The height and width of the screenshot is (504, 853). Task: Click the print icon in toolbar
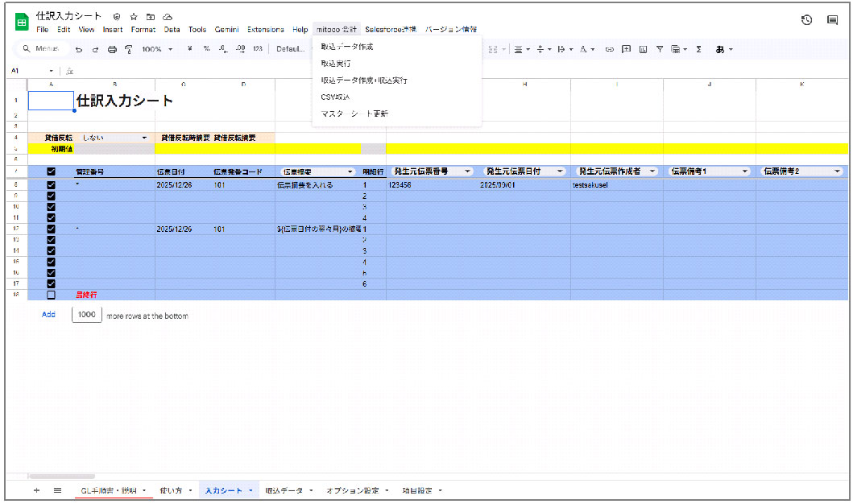112,49
